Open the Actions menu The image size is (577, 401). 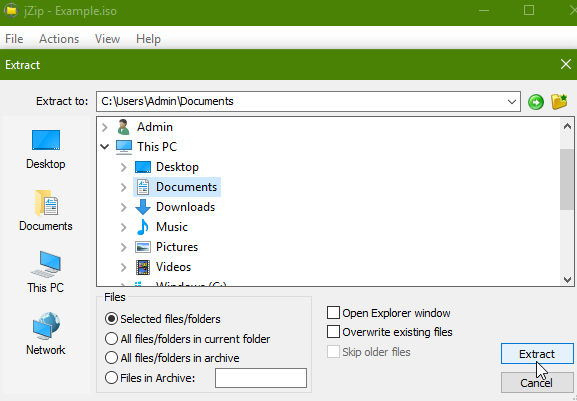point(59,39)
